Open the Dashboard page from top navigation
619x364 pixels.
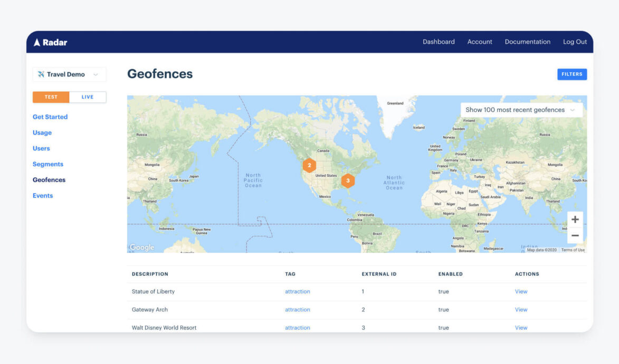(439, 42)
